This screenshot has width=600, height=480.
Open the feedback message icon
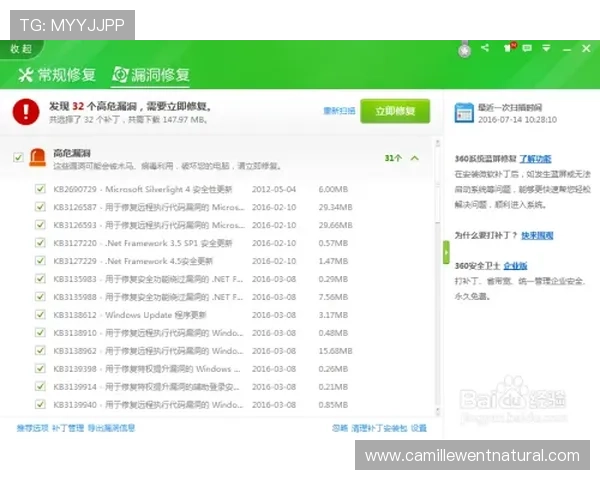click(x=527, y=48)
